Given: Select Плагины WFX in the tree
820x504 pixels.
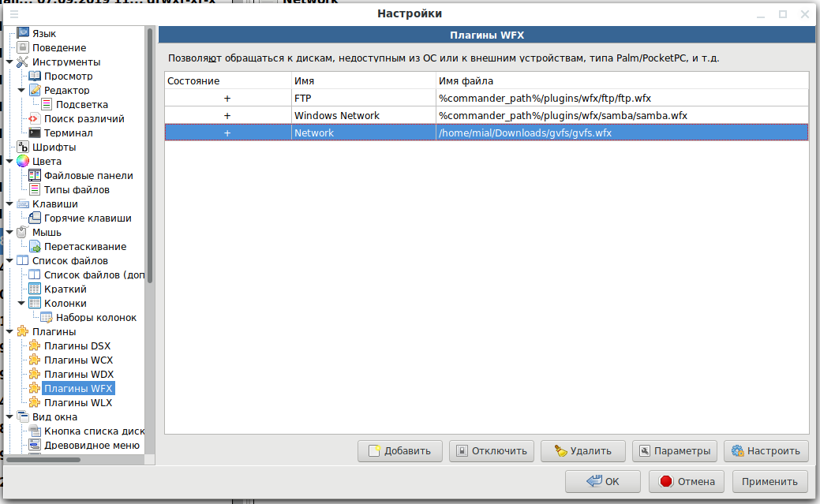Looking at the screenshot, I should click(x=78, y=389).
